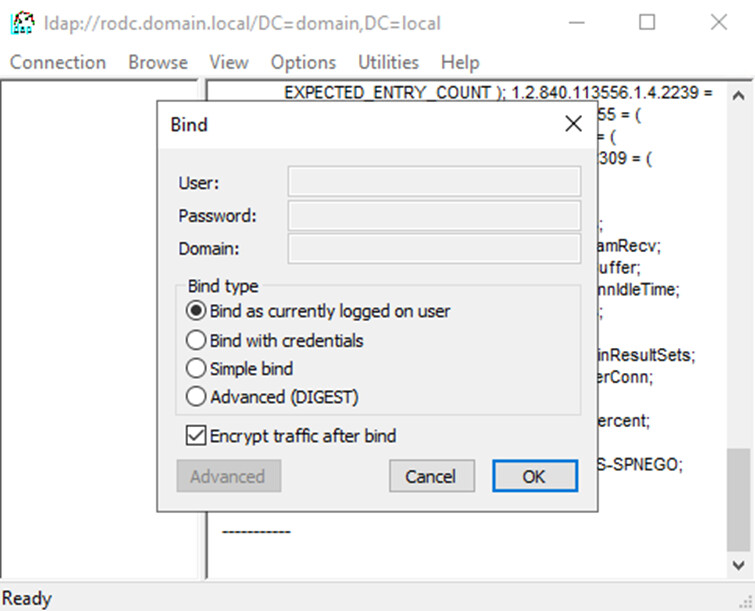755x611 pixels.
Task: Open the Connection menu
Action: point(58,62)
